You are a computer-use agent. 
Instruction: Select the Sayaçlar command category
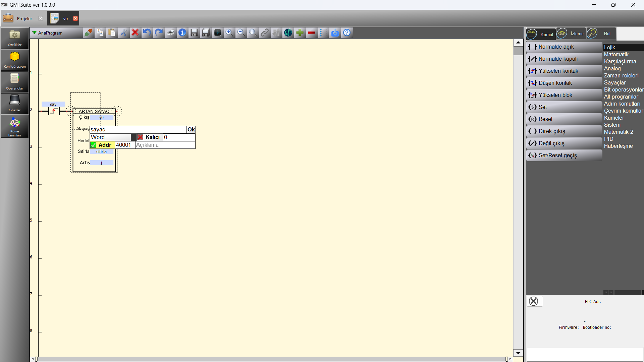(614, 82)
